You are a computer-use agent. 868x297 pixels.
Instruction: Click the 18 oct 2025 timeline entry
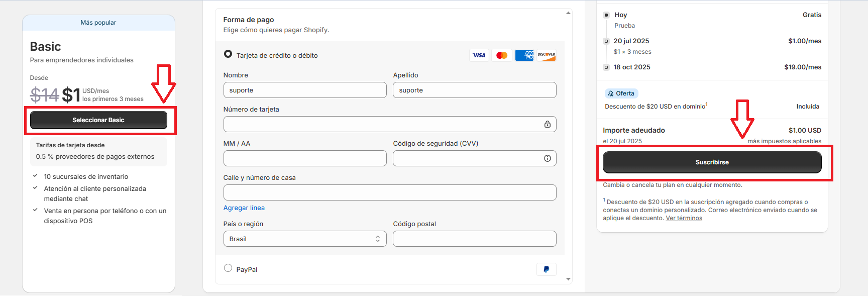coord(632,67)
